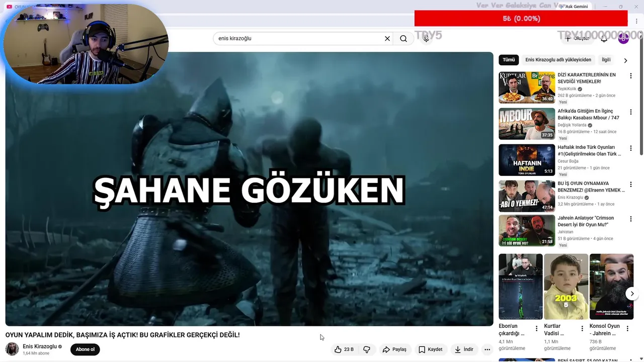Open options for 'Haftalık Indie Türk Oyunları'
644x362 pixels.
click(x=630, y=148)
